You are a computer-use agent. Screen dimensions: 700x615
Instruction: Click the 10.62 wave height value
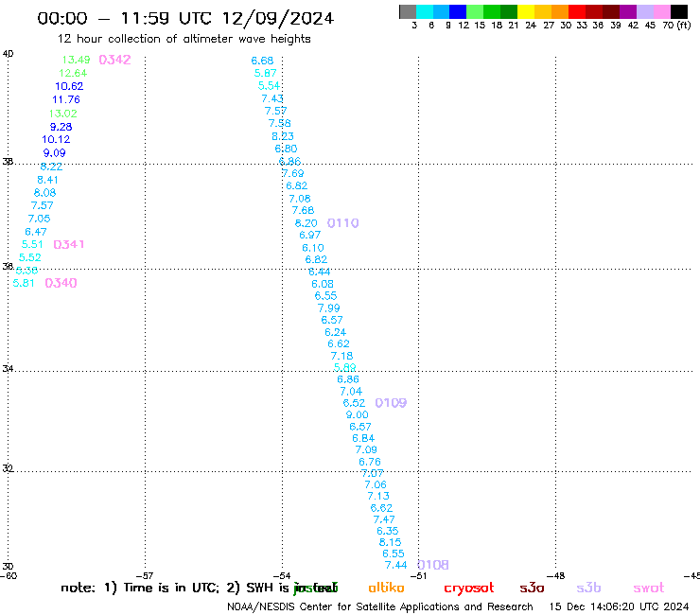(x=69, y=86)
